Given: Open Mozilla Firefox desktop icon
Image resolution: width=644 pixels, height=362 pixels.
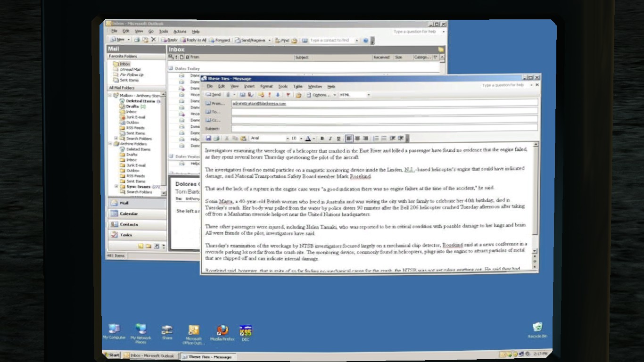Looking at the screenshot, I should pyautogui.click(x=222, y=333).
